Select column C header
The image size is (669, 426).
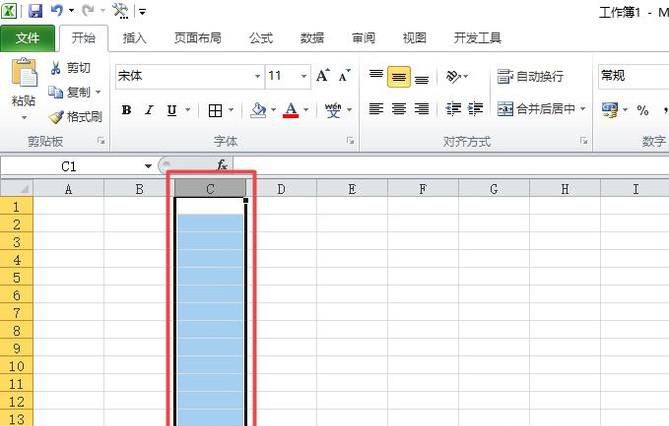[210, 188]
